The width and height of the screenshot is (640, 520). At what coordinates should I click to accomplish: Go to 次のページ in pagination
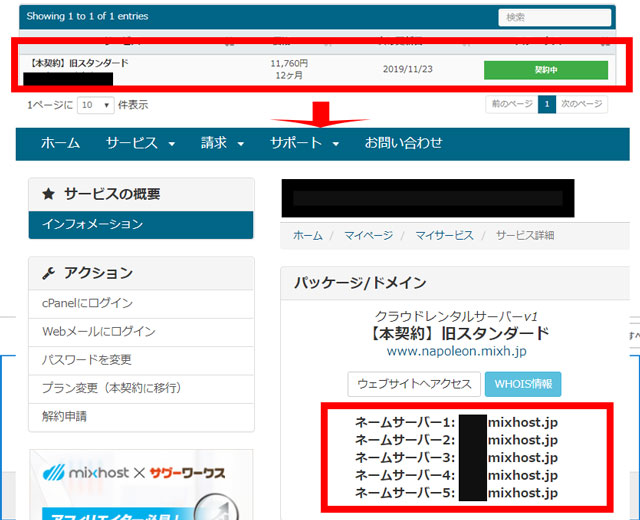pyautogui.click(x=582, y=104)
